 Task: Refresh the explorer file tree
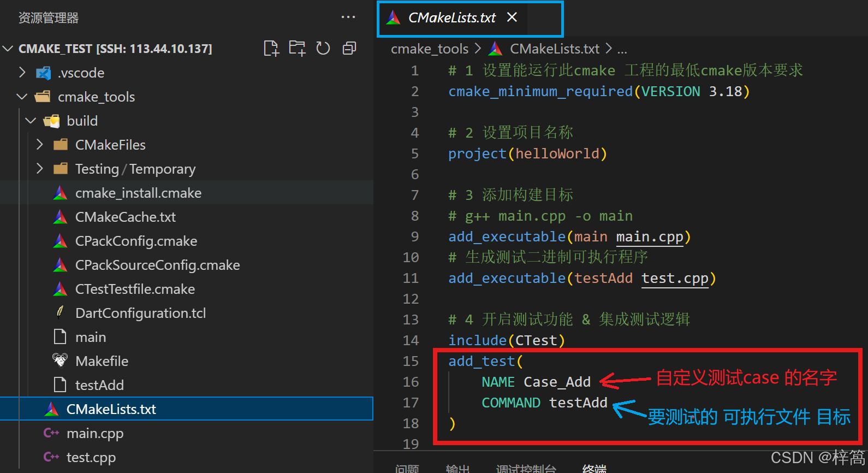323,49
